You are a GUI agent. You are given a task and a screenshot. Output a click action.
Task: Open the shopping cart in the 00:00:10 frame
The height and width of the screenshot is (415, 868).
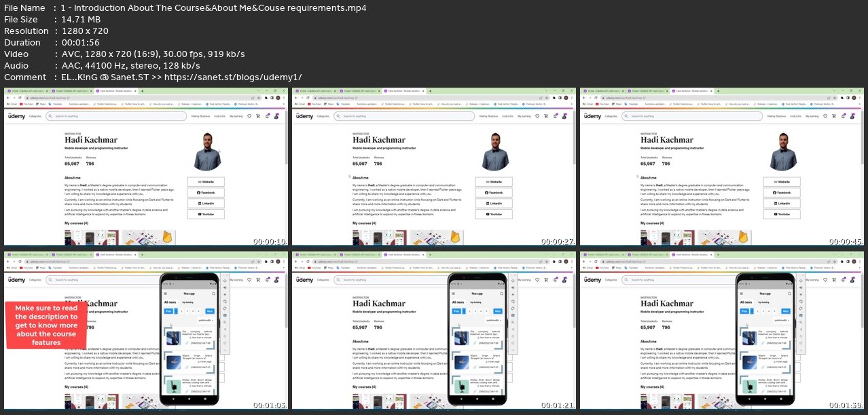point(259,116)
